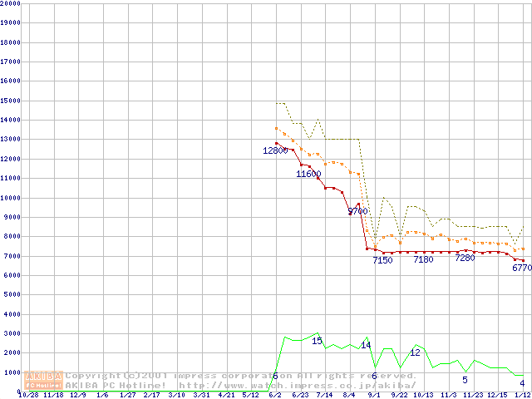Select the 5/12 date label

[x=251, y=396]
